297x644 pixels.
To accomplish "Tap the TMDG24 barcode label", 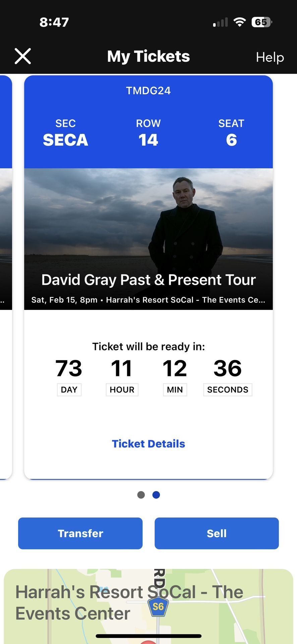I will tap(148, 90).
